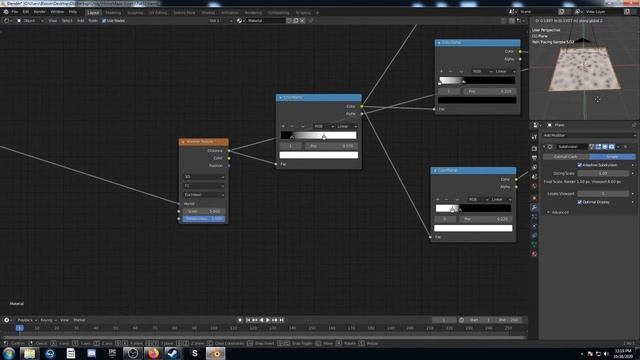Screen dimensions: 640x360
Task: Toggle Adaptive Subdivision checkbox
Action: (x=580, y=165)
